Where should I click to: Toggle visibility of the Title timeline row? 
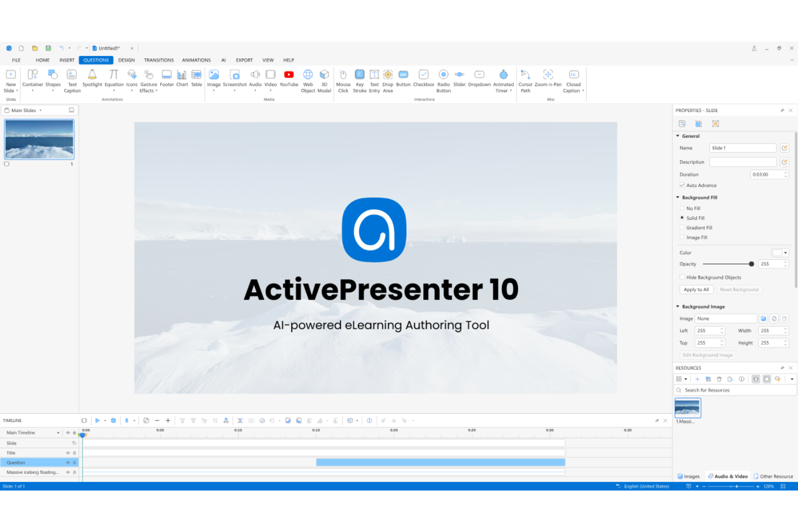[68, 453]
